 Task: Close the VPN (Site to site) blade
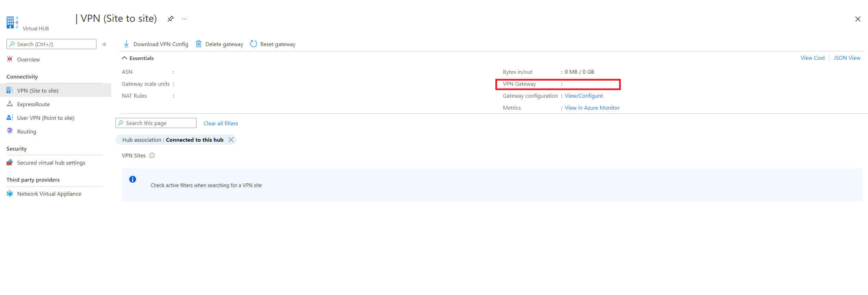point(858,19)
